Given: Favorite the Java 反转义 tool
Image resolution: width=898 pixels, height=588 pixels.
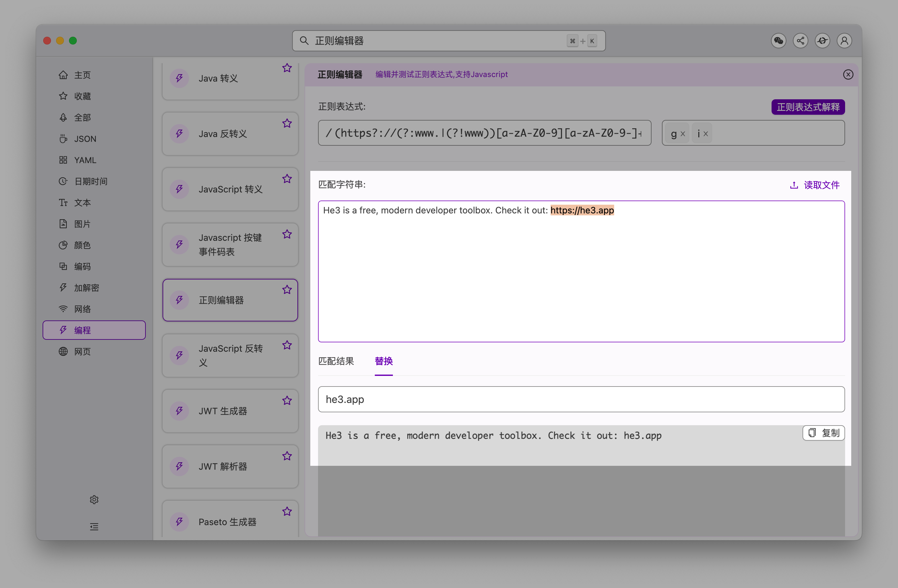Looking at the screenshot, I should click(x=287, y=123).
